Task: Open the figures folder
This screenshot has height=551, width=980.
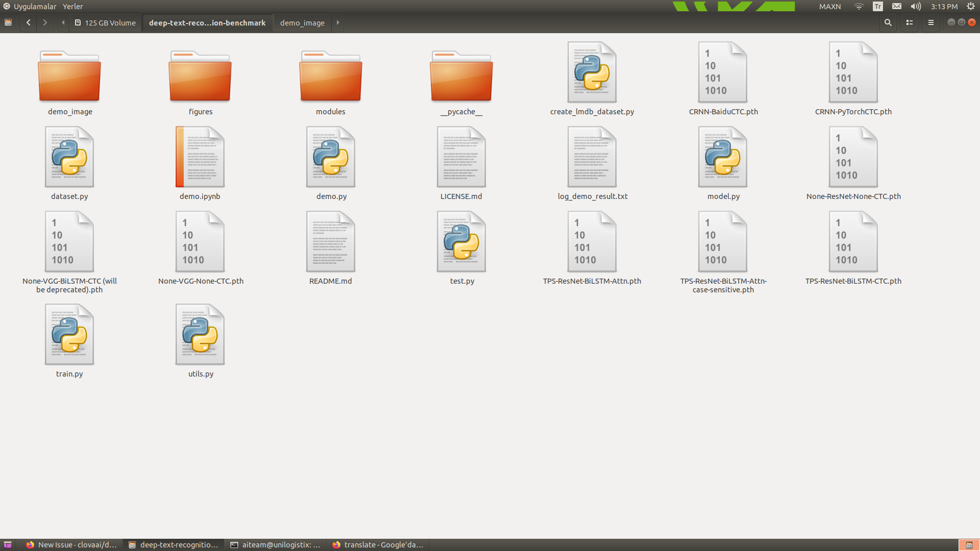Action: point(200,77)
